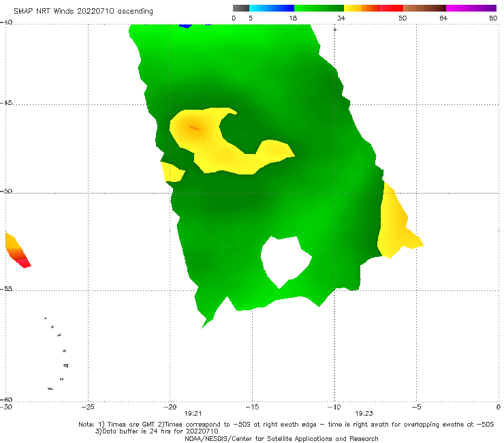The image size is (504, 443).
Task: Click latitude label -50
Action: click(x=6, y=191)
